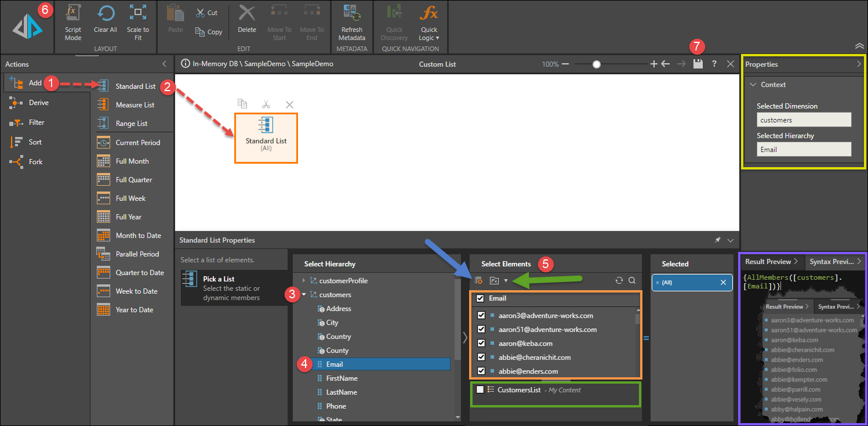Uncheck abbie@cheranichit.com
The width and height of the screenshot is (868, 426).
(481, 358)
